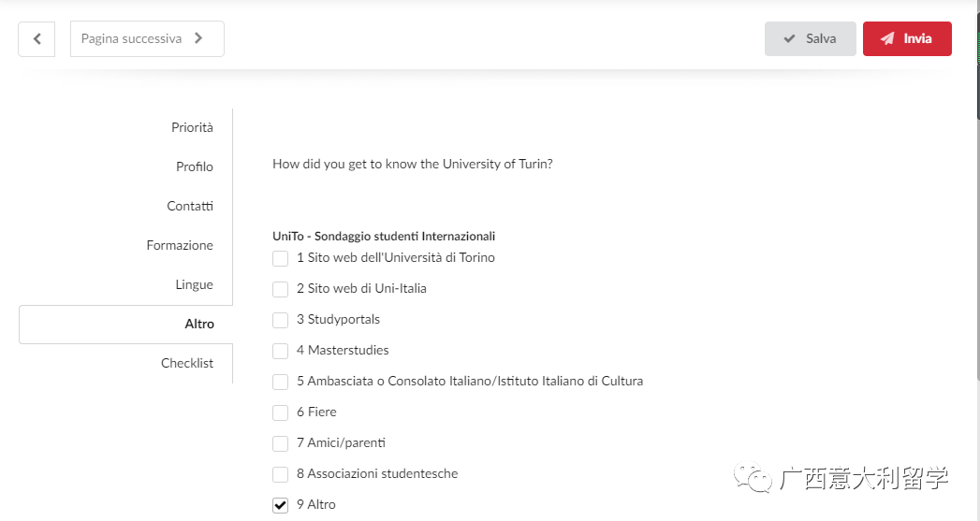This screenshot has height=521, width=980.
Task: Select the Masterstudies checkbox
Action: (x=280, y=351)
